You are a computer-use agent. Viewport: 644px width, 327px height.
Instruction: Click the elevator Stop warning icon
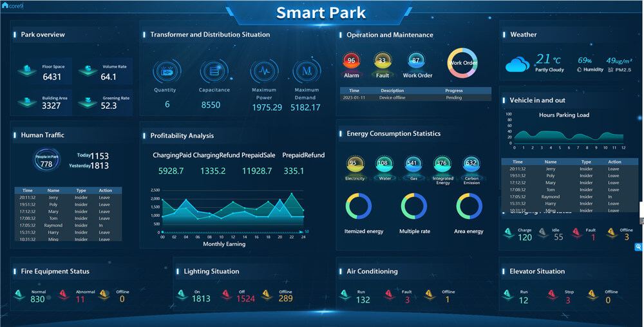552,295
